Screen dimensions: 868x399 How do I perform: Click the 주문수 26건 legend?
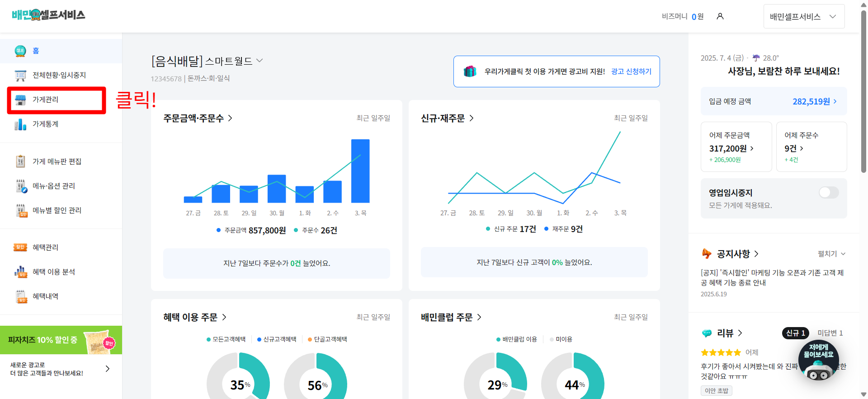tap(316, 230)
